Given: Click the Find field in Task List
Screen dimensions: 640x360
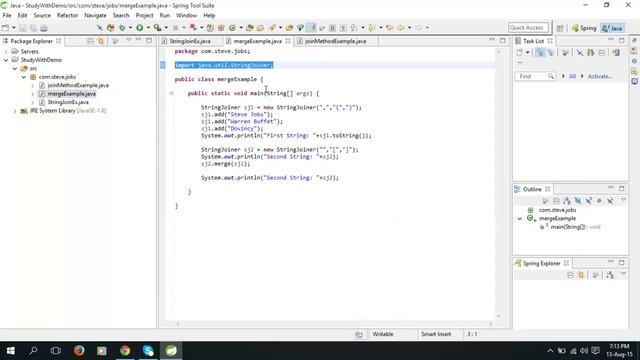Looking at the screenshot, I should 535,76.
